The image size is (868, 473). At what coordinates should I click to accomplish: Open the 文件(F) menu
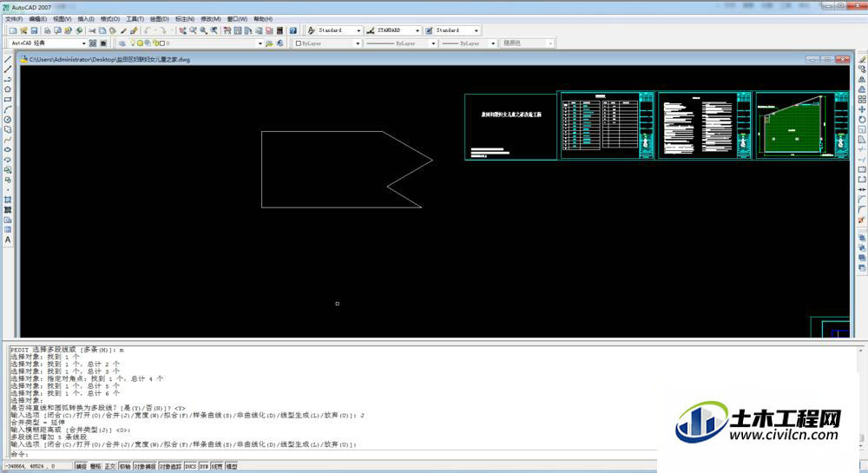click(x=14, y=19)
